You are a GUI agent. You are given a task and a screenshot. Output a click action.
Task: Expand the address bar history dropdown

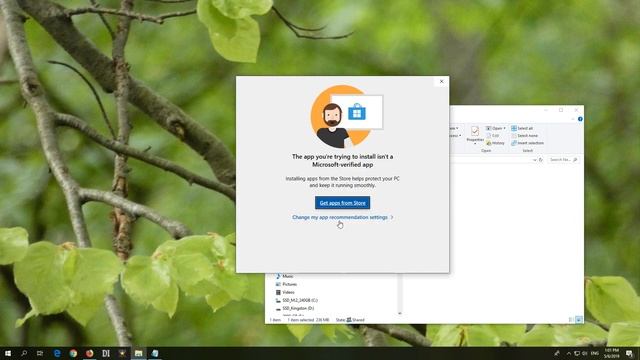pos(534,160)
